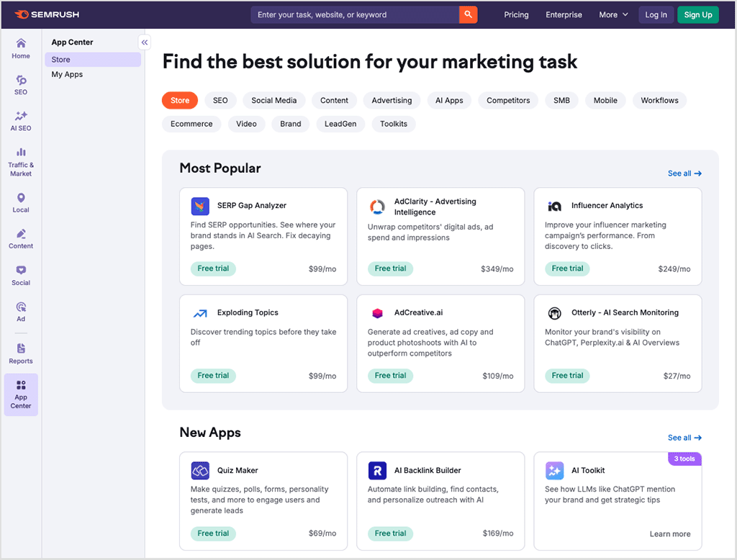Click the AI Backlink Builder app icon

click(377, 471)
